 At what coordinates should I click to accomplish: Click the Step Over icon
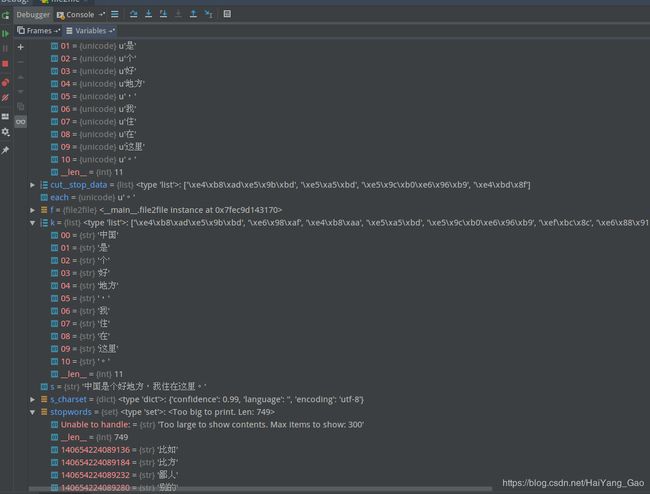133,14
